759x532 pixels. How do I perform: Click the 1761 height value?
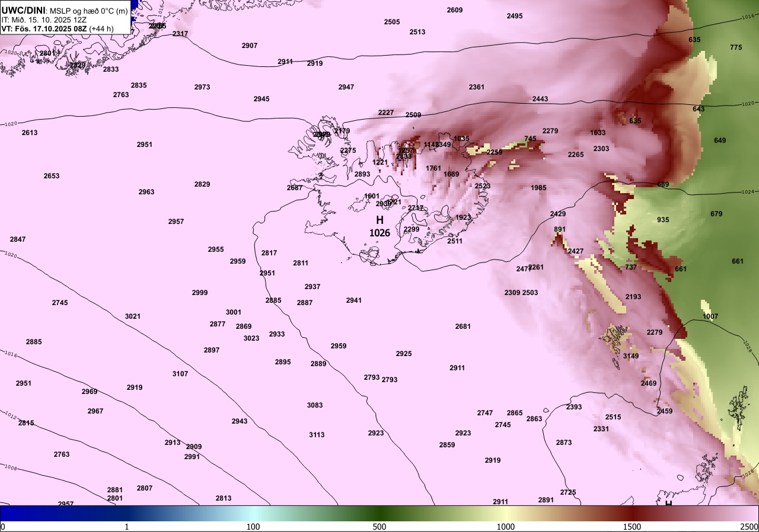(433, 168)
